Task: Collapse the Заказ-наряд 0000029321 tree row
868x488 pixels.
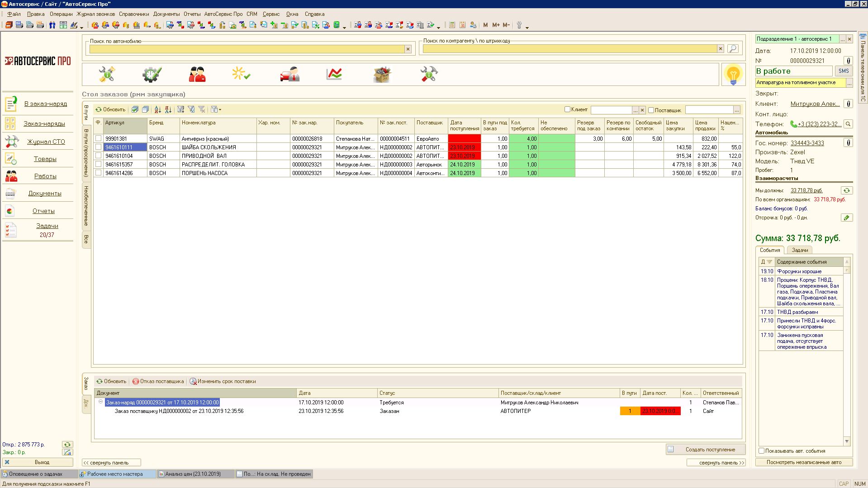Action: pos(100,402)
